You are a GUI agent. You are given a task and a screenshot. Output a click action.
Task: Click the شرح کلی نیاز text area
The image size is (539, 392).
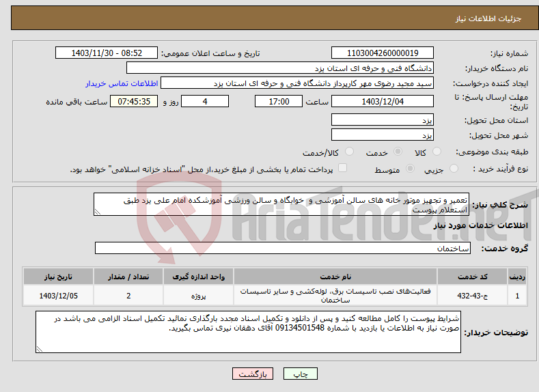[281, 204]
